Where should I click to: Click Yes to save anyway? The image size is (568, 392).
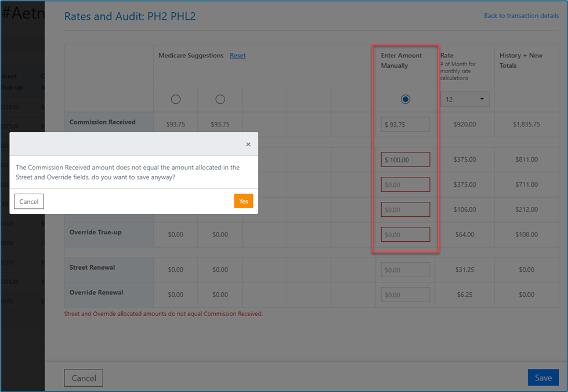click(x=244, y=201)
